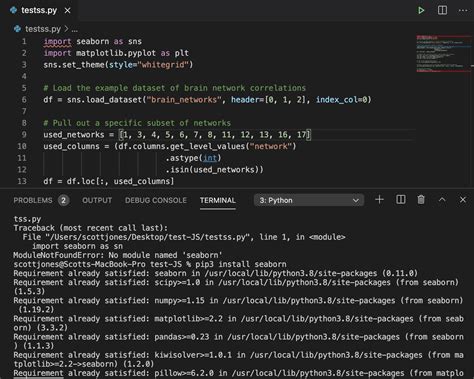
Task: Maximize panel size with up chevron
Action: click(x=442, y=200)
